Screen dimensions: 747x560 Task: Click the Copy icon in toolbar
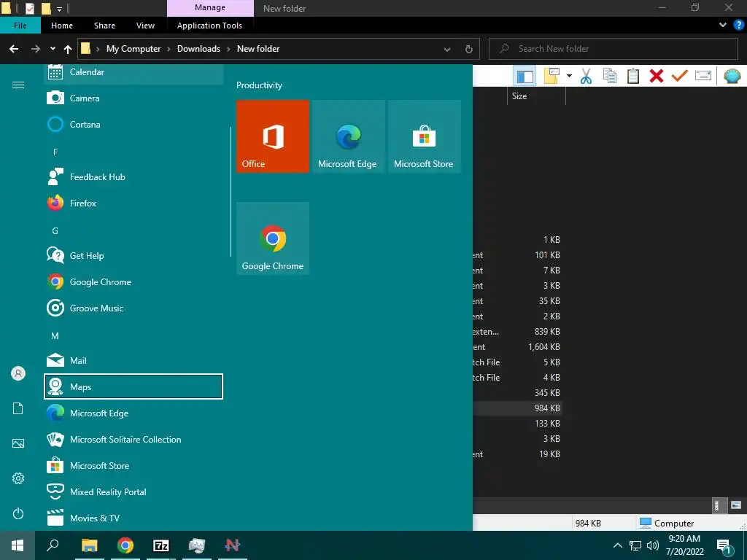coord(610,76)
